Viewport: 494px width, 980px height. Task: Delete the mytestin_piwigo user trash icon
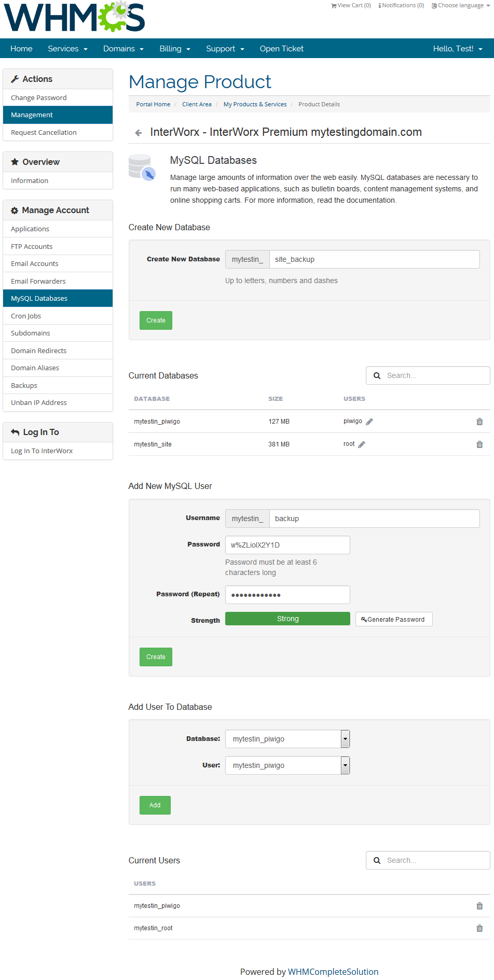pos(479,906)
